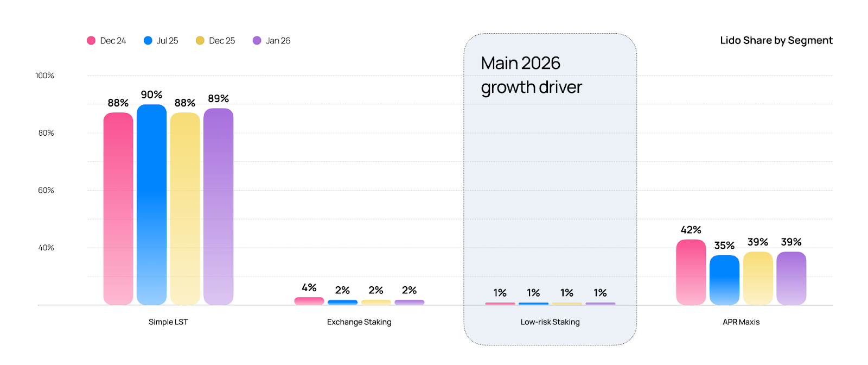868x365 pixels.
Task: Click the yellow Dec 25 legend dot
Action: (200, 41)
